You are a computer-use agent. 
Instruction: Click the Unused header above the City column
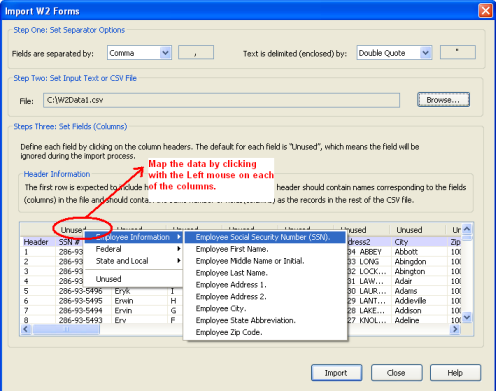click(409, 230)
